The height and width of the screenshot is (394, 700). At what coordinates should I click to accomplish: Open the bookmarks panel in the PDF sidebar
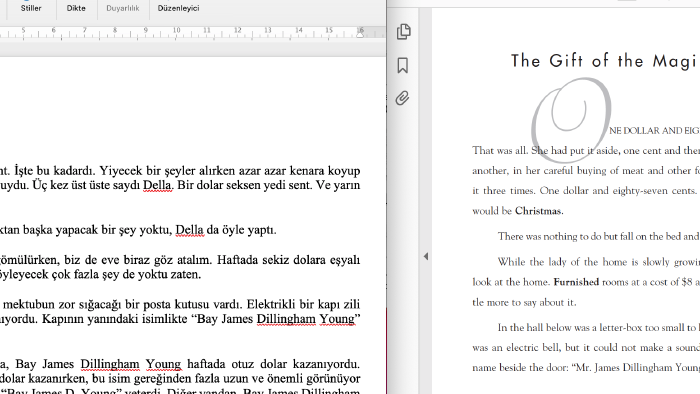click(403, 66)
